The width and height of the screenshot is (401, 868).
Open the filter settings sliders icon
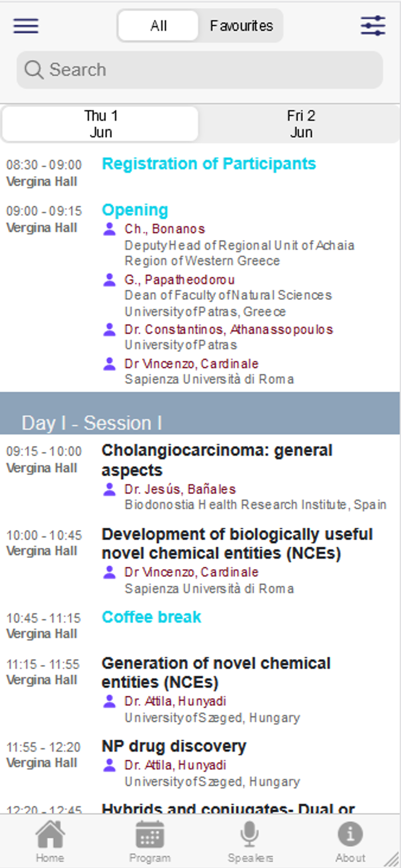coord(373,26)
